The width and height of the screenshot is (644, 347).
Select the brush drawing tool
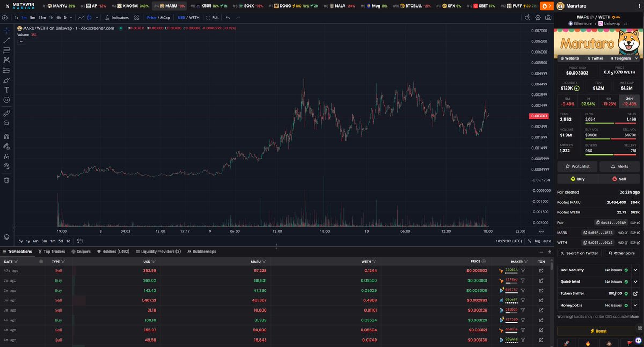coord(6,80)
